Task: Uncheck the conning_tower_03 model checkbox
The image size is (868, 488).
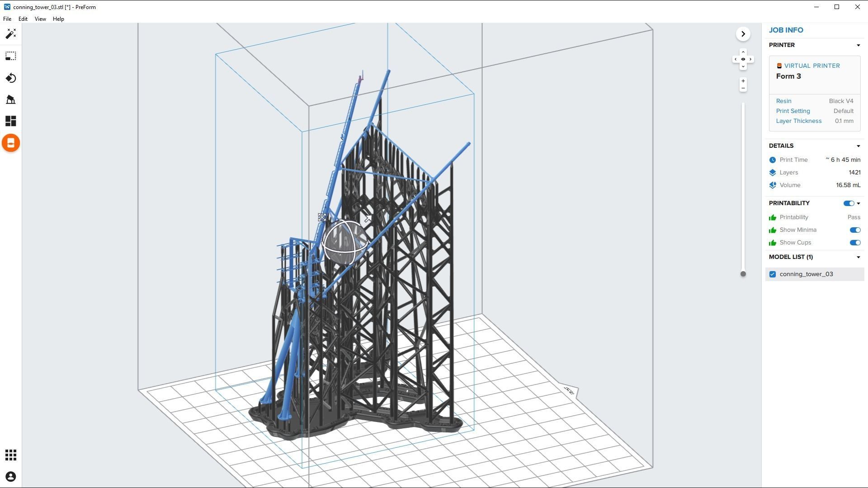Action: point(773,274)
